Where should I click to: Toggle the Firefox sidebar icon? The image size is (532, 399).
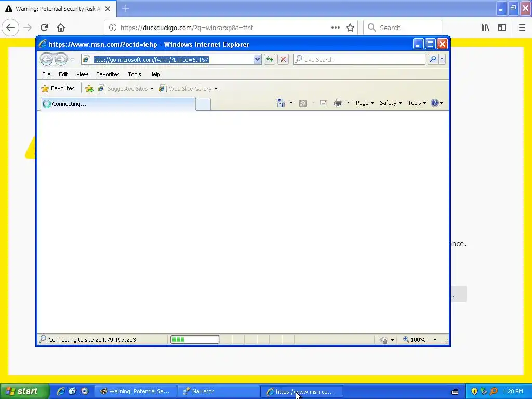(x=502, y=28)
